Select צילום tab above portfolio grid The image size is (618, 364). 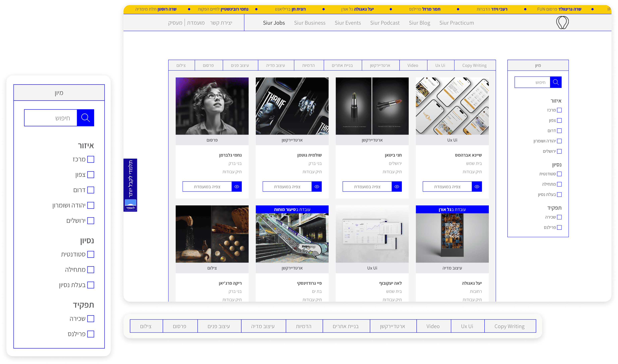tap(181, 65)
